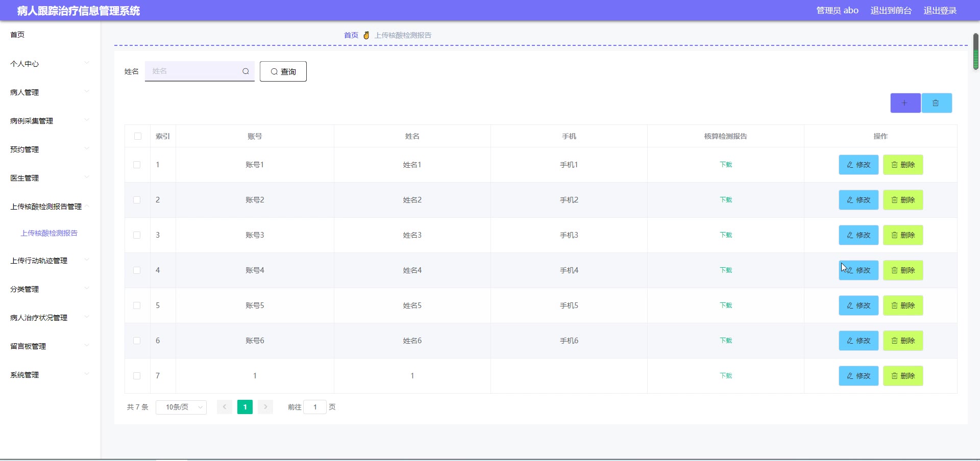Select the 上传核酸检测报告 submenu item
Screen dimensions: 980x461
pos(49,233)
